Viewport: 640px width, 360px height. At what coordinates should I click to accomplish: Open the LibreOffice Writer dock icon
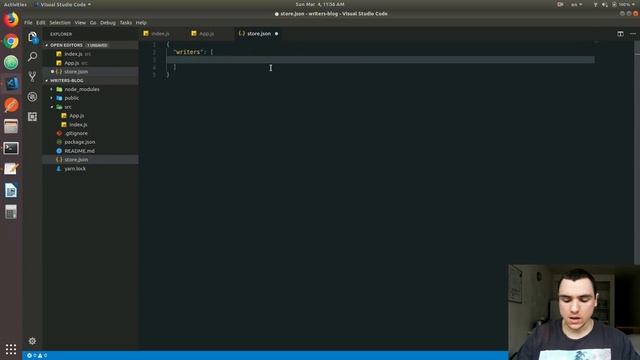point(11,191)
